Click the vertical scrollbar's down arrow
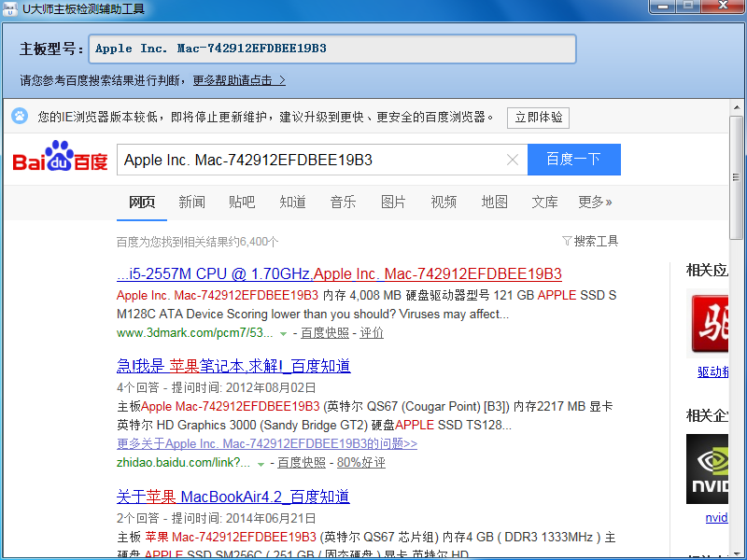 coord(737,552)
